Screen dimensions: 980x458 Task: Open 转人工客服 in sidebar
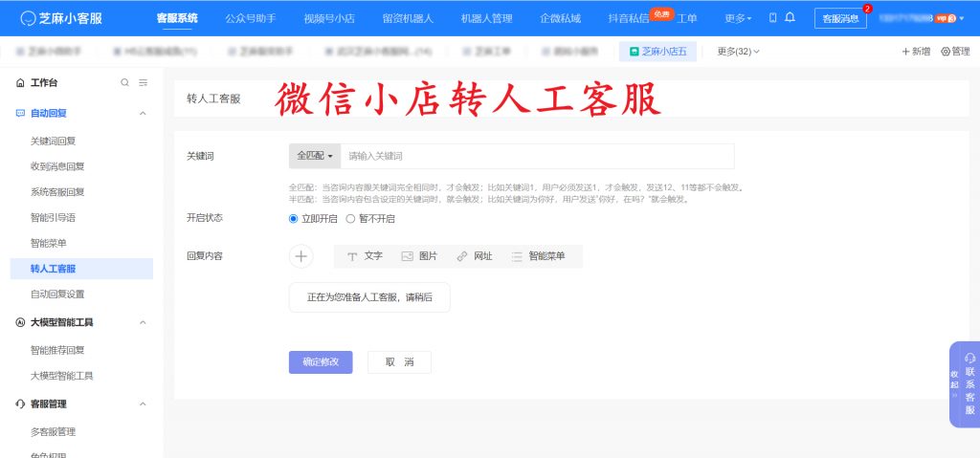82,269
